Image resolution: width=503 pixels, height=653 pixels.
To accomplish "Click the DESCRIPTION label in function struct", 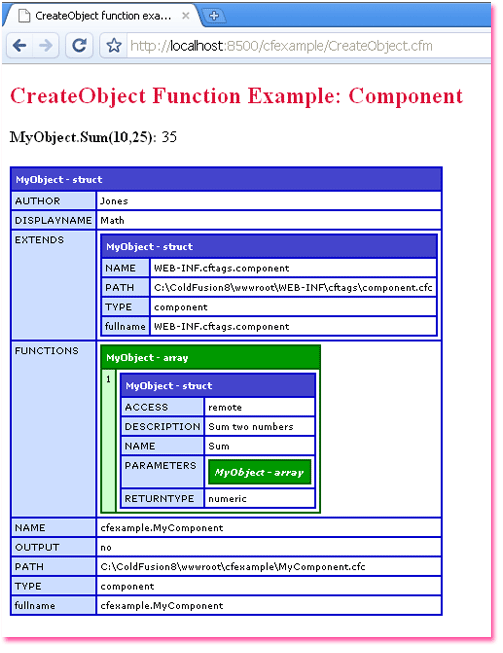I will tap(162, 426).
